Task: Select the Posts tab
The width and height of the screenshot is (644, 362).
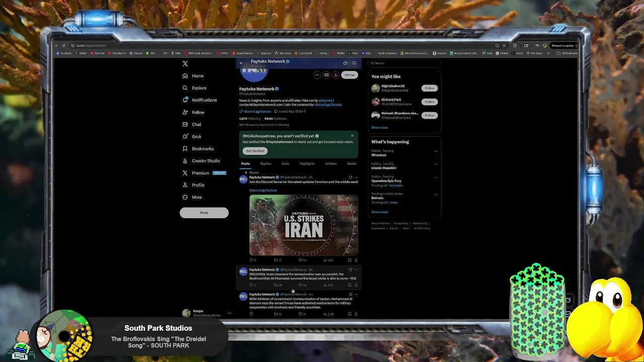Action: click(245, 164)
